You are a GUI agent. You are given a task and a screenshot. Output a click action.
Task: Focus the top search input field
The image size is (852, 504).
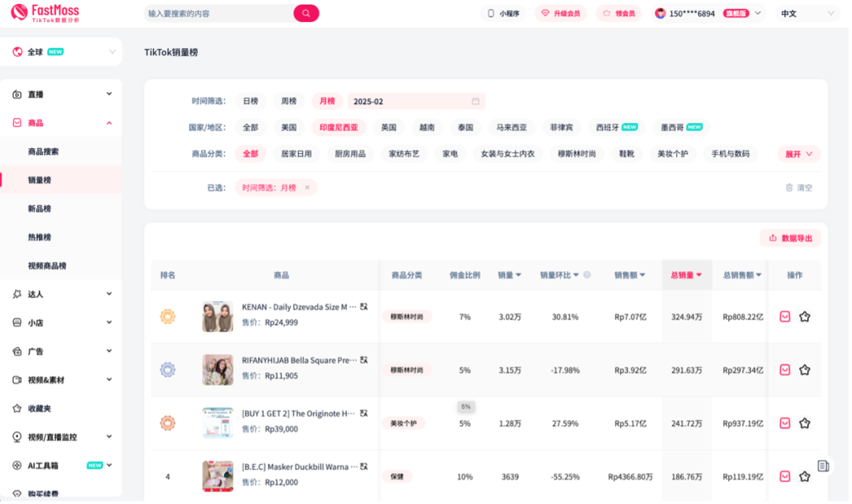point(219,13)
